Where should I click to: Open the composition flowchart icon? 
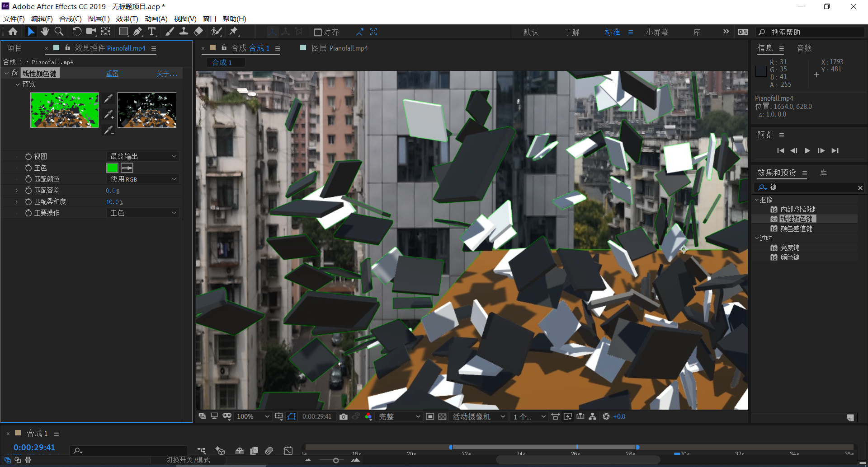[592, 416]
